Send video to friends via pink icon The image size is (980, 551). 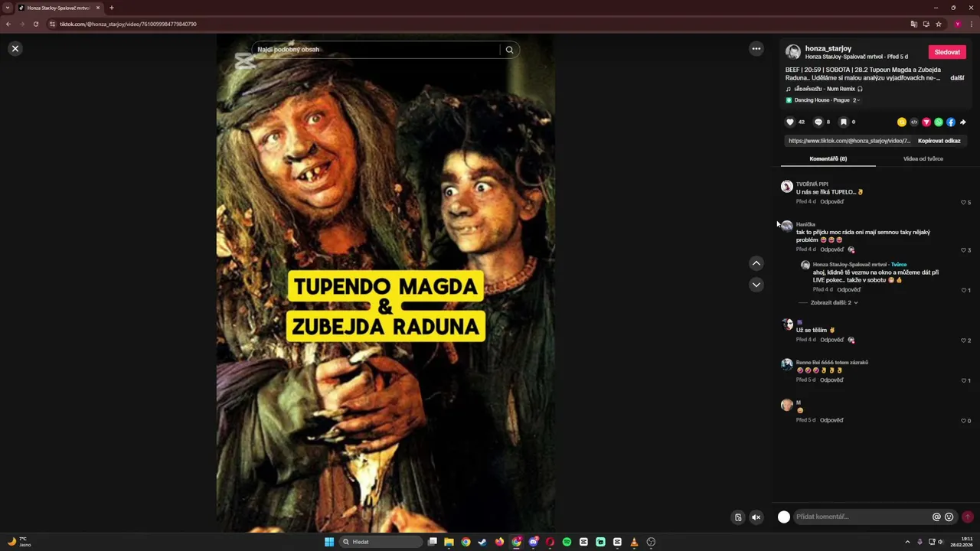coord(926,122)
